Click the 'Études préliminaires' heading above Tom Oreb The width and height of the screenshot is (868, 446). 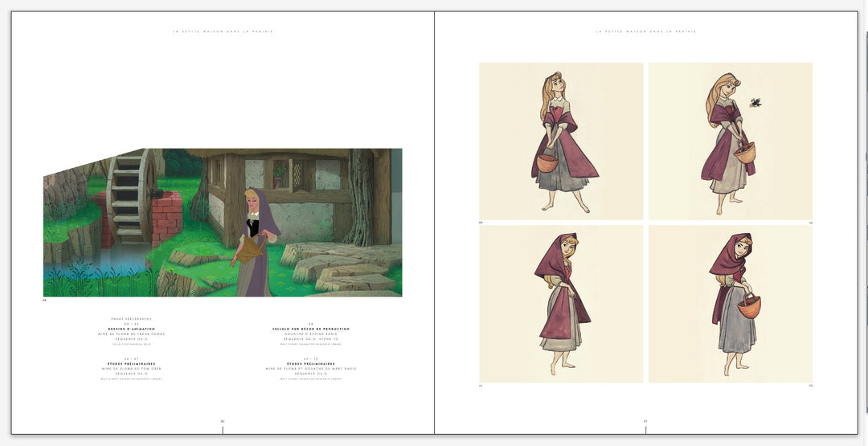(132, 363)
